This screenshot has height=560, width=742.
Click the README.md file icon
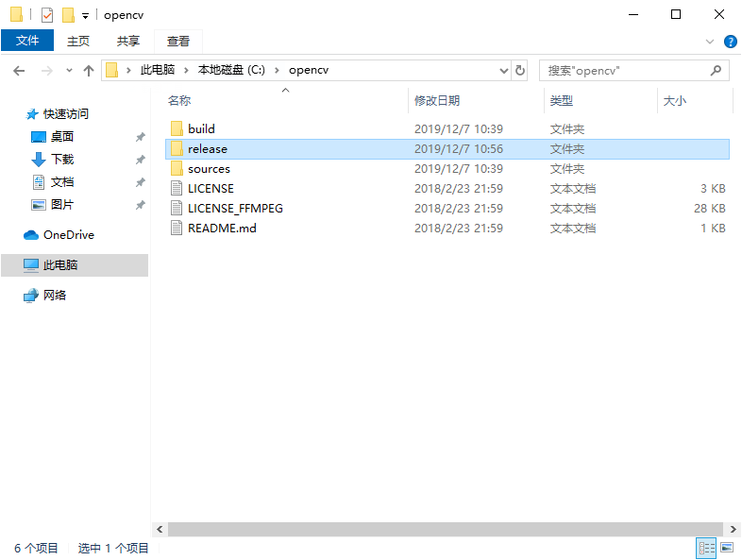point(177,229)
